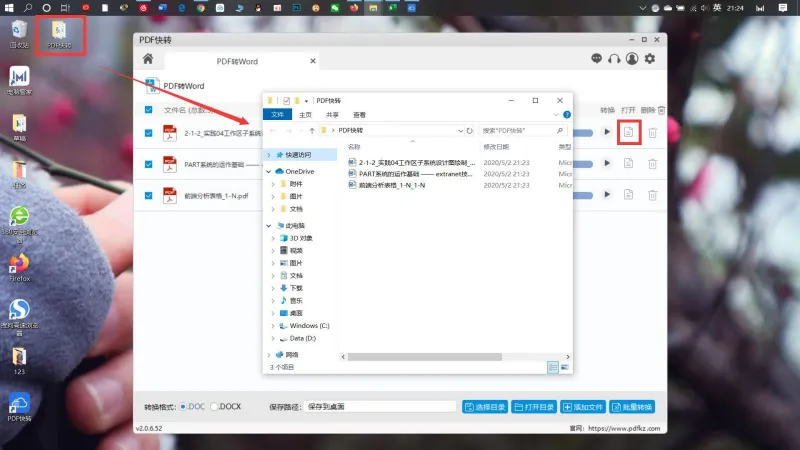Click the 添加文件 button
800x450 pixels.
(583, 407)
